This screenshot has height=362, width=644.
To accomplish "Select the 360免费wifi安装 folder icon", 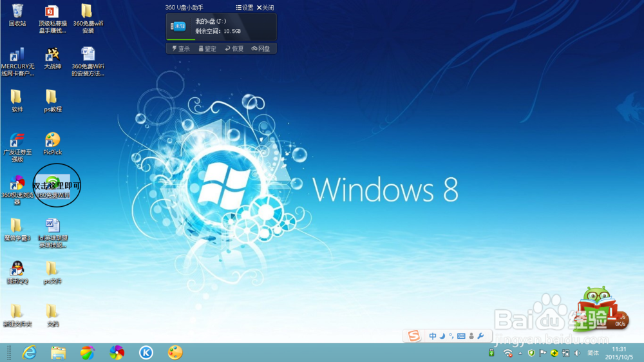I will [88, 19].
